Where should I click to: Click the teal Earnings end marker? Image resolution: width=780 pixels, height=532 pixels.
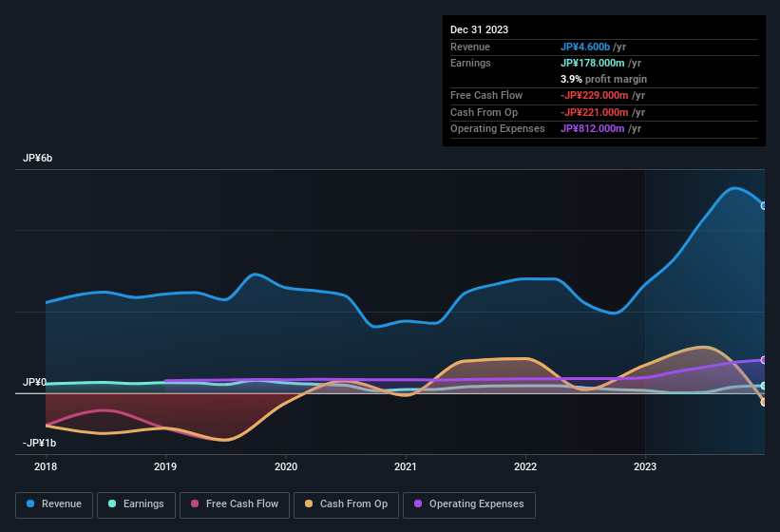[764, 386]
